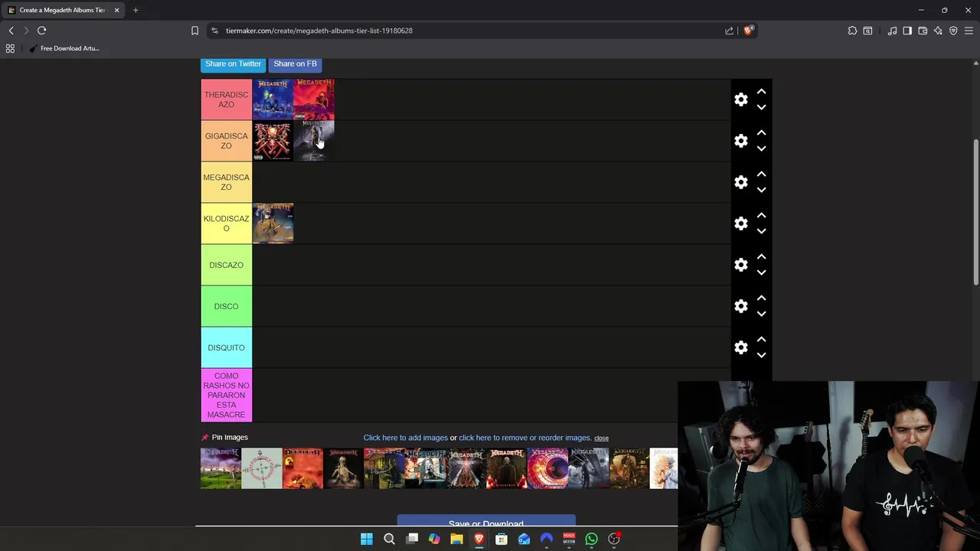Select red Megadeth album in THERADISCAZO row
Viewport: 980px width, 551px height.
[x=314, y=99]
